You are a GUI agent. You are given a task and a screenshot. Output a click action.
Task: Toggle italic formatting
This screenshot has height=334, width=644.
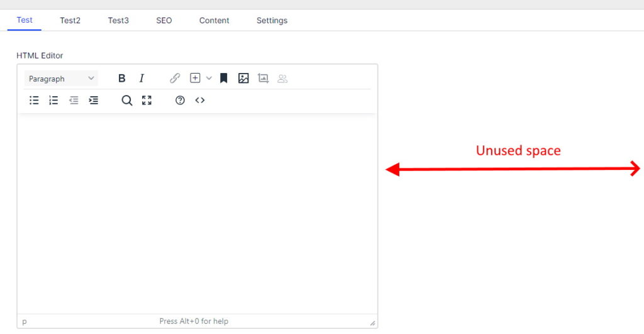pos(142,78)
